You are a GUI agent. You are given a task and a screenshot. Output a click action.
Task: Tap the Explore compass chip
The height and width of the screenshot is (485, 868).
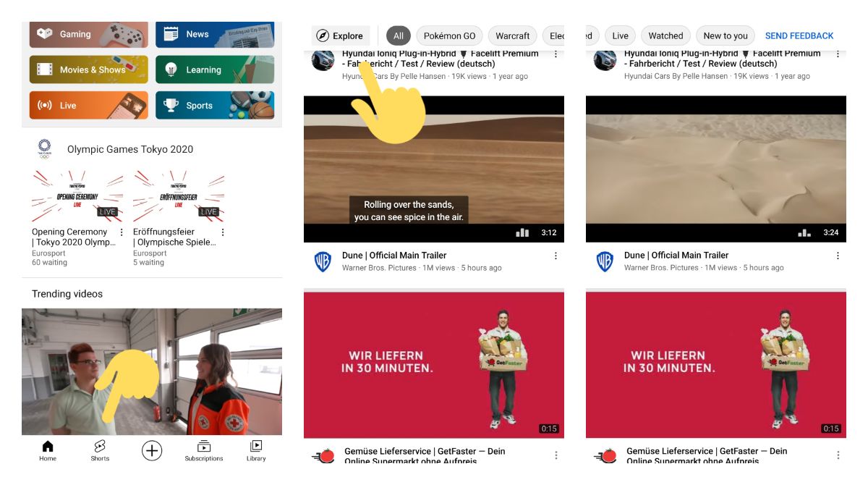point(341,35)
